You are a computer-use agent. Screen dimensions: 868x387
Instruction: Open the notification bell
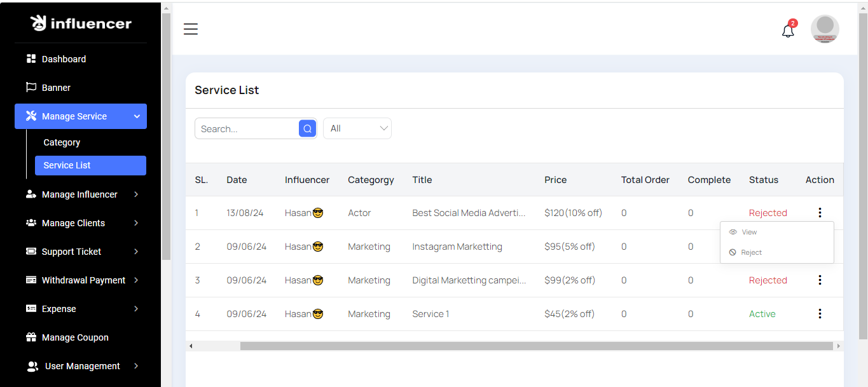[x=788, y=31]
